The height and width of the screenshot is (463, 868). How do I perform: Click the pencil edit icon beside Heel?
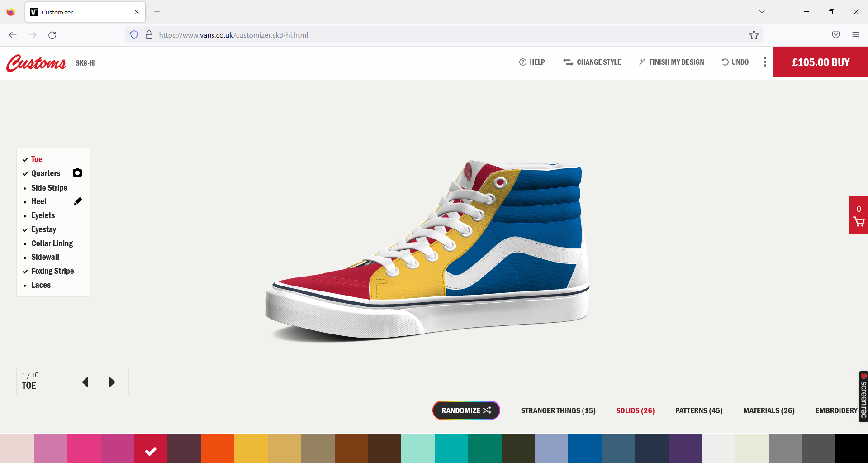point(77,201)
